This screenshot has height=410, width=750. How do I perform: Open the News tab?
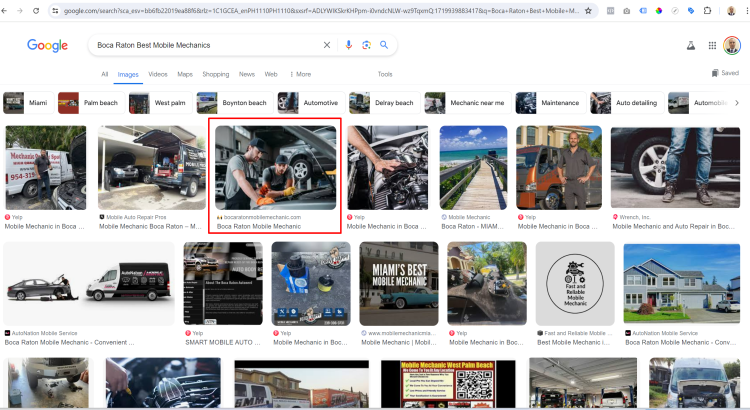[247, 74]
